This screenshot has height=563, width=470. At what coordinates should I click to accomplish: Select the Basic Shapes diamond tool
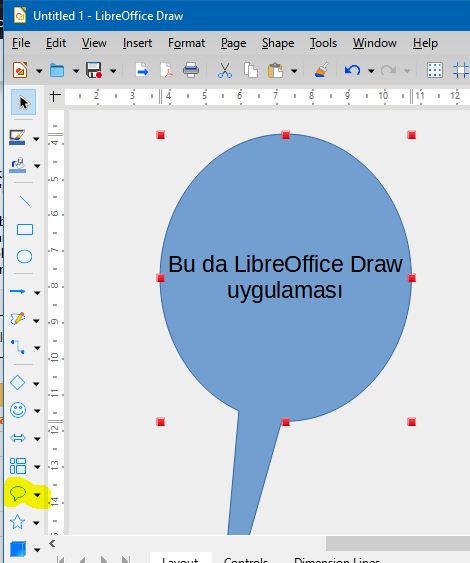pos(17,383)
